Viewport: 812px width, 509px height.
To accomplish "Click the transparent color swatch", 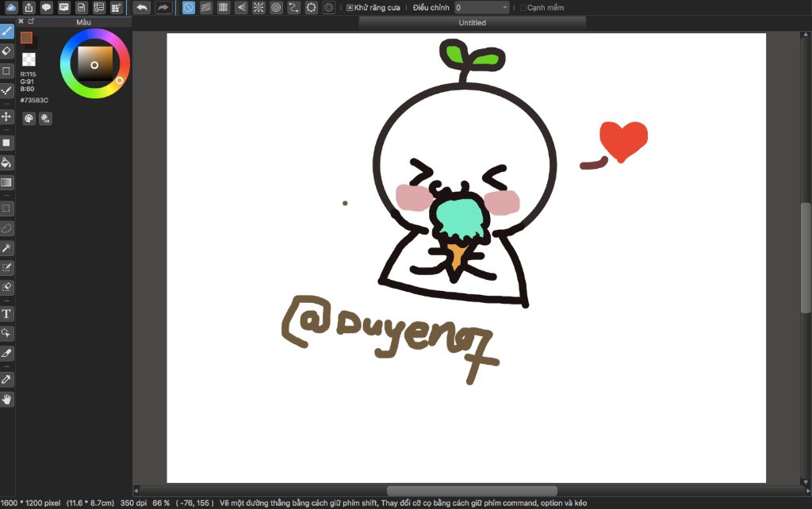I will point(29,59).
